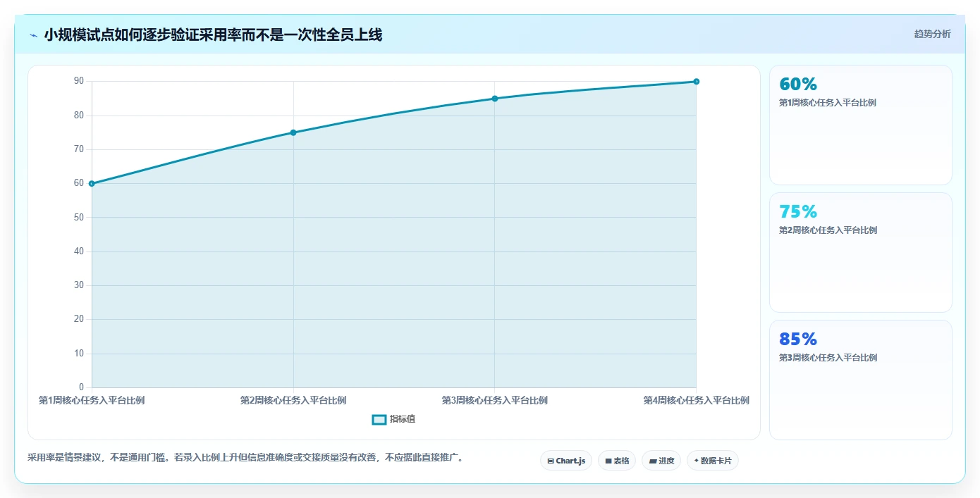Click y-axis tick label 30
The height and width of the screenshot is (498, 980).
point(79,285)
